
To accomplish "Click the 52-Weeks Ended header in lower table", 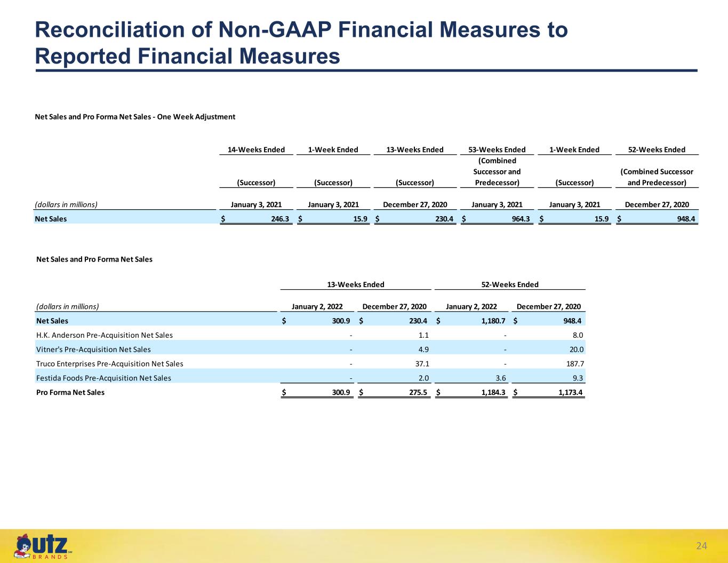I will [510, 284].
